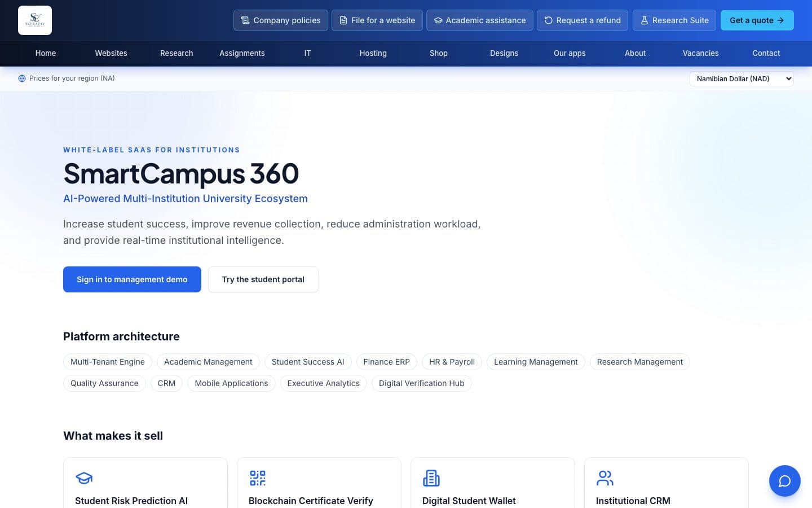This screenshot has height=508, width=812.
Task: Expand the Namibian Dollar currency dropdown
Action: tap(742, 79)
